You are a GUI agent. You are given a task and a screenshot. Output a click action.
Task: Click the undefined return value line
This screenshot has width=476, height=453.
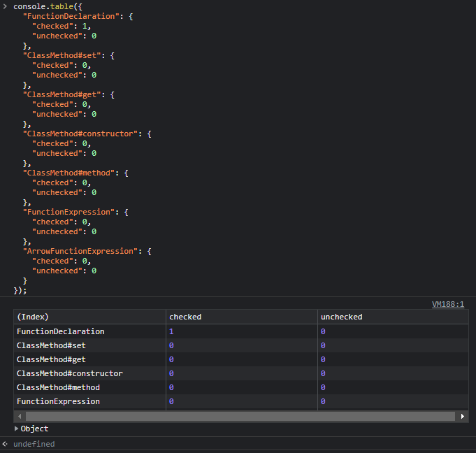coord(34,444)
